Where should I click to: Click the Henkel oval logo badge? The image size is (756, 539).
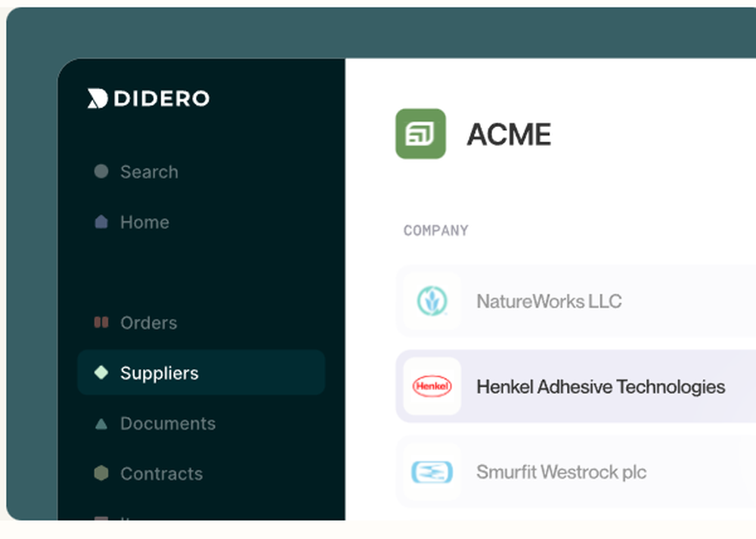pyautogui.click(x=432, y=386)
